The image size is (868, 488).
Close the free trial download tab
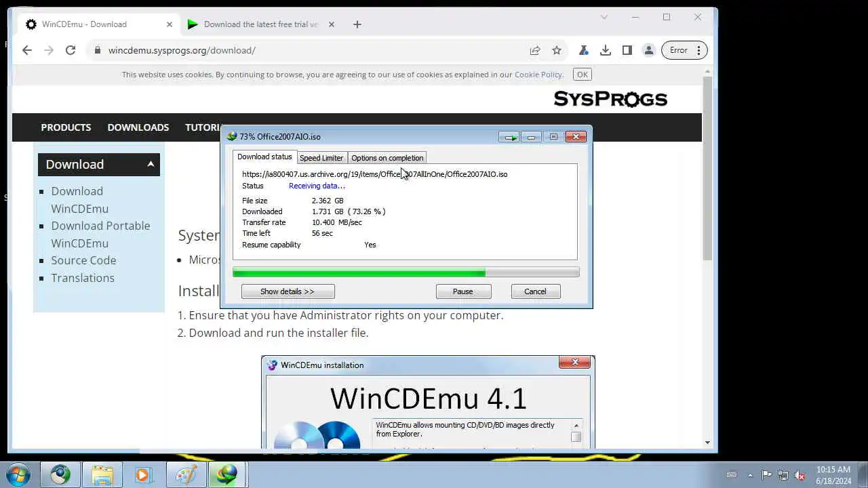pyautogui.click(x=332, y=24)
